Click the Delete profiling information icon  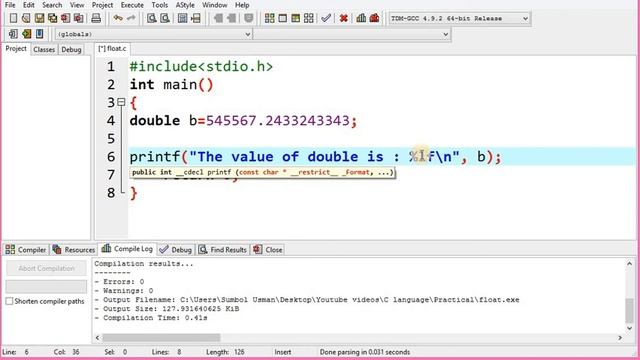(x=374, y=18)
